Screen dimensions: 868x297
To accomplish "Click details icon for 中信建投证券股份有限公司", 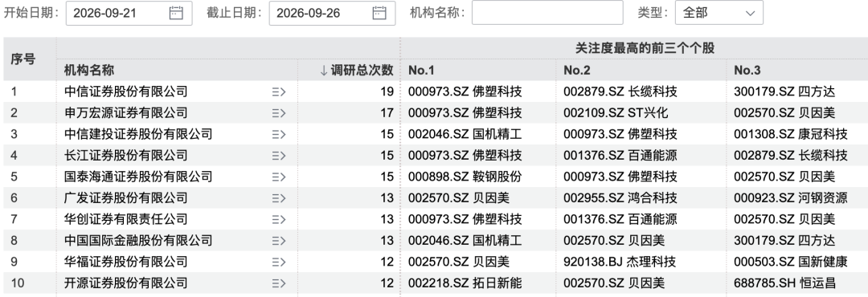I will pyautogui.click(x=278, y=134).
